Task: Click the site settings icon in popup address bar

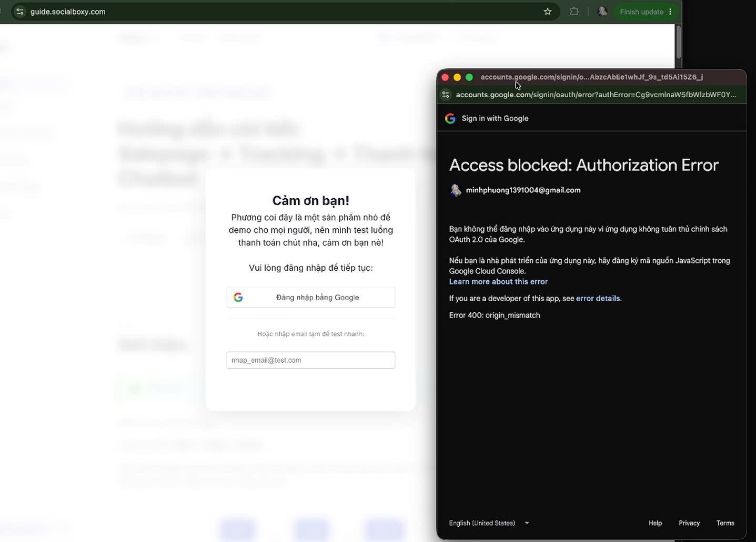Action: coord(446,95)
